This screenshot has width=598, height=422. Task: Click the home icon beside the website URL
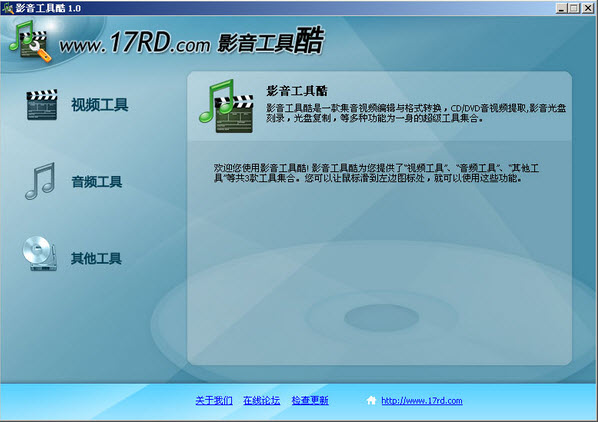(371, 400)
